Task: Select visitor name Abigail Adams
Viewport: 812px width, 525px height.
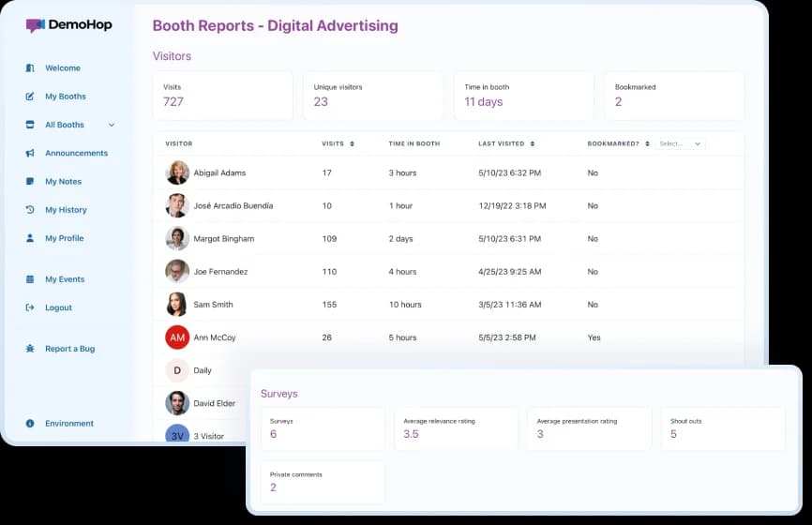Action: (x=219, y=172)
